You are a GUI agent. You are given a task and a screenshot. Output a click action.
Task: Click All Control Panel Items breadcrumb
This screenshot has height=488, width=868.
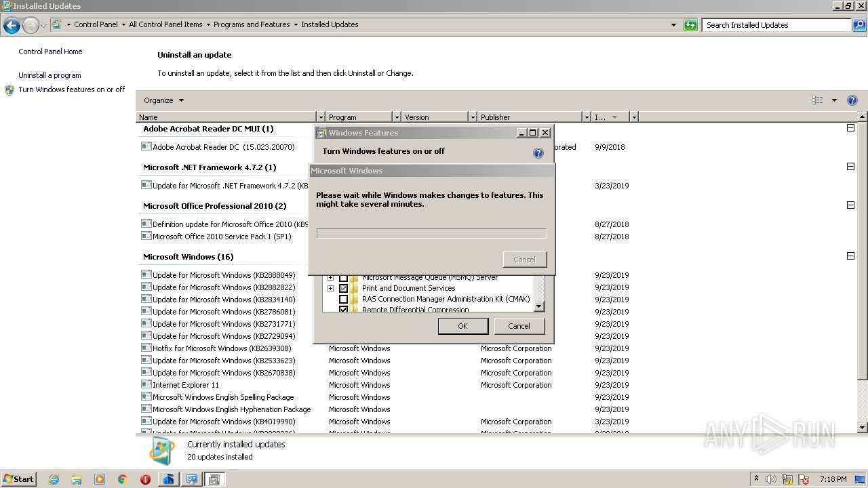[165, 24]
